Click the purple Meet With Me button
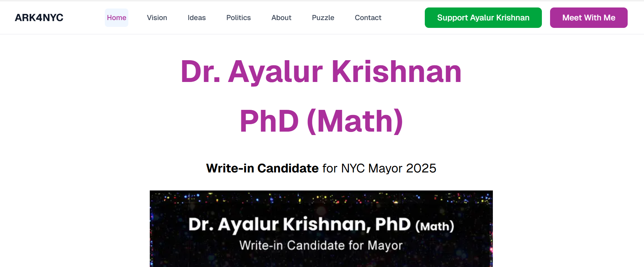 [x=589, y=18]
